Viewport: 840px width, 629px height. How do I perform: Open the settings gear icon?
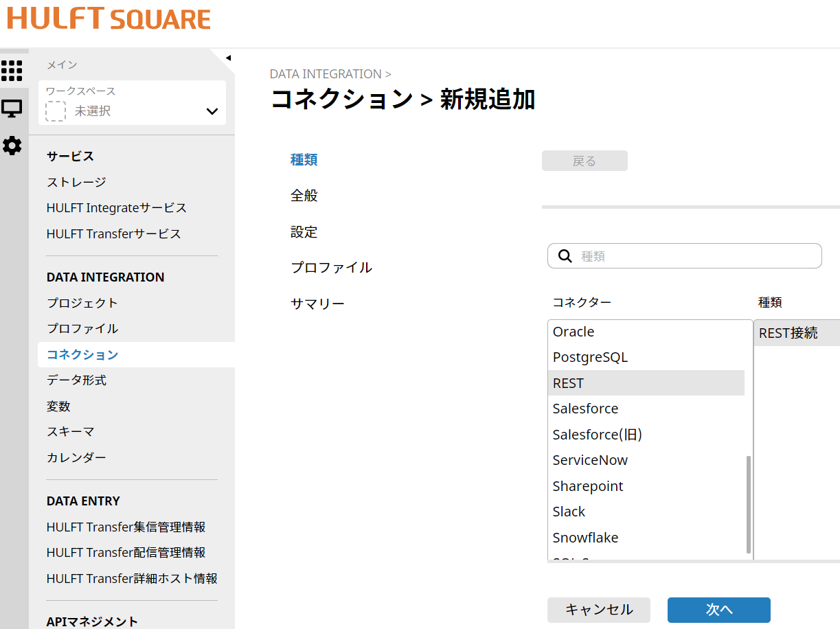click(x=12, y=146)
